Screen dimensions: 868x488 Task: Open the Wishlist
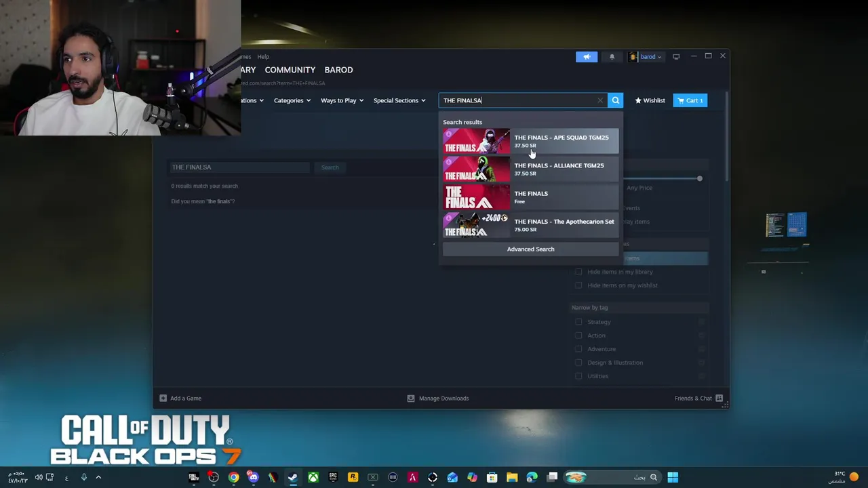pyautogui.click(x=650, y=100)
